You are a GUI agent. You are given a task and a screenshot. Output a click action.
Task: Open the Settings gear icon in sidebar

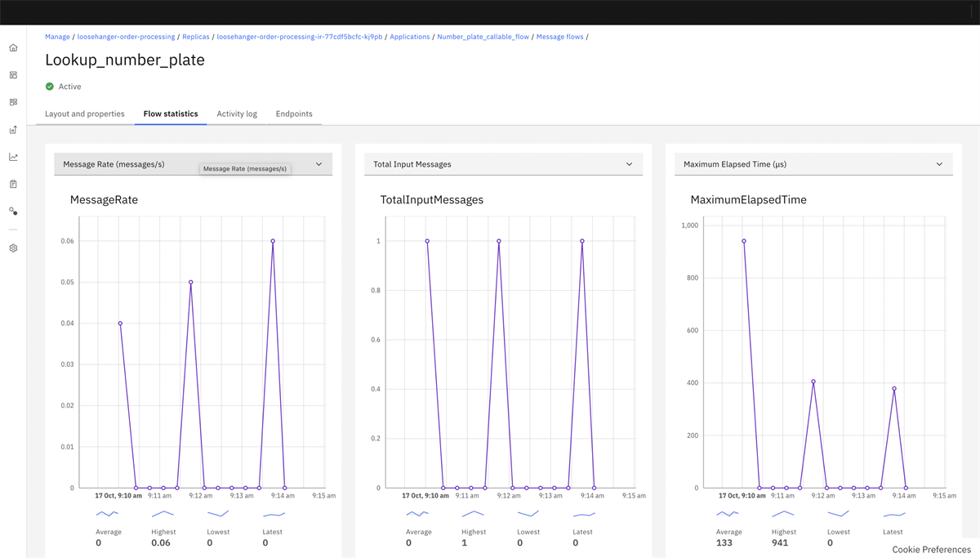pos(12,248)
